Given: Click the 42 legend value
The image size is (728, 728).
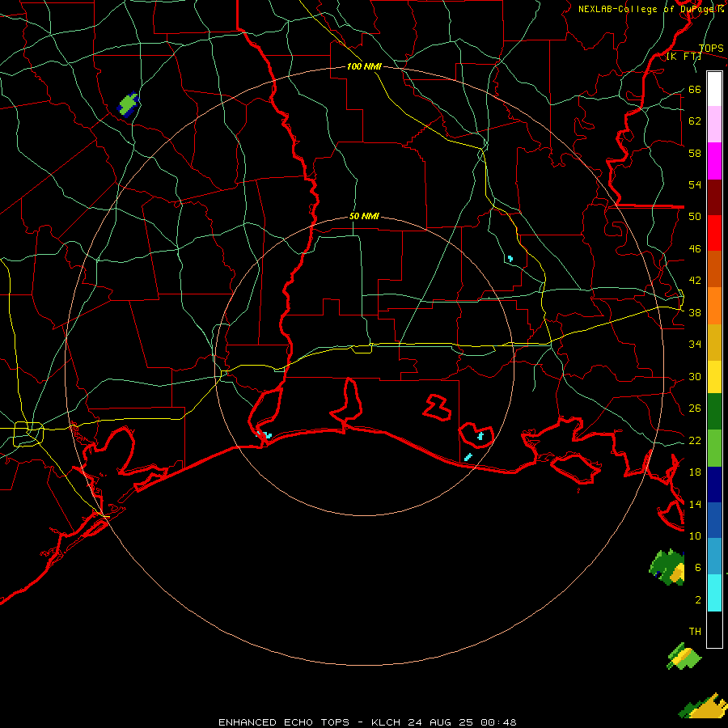Looking at the screenshot, I should (695, 280).
